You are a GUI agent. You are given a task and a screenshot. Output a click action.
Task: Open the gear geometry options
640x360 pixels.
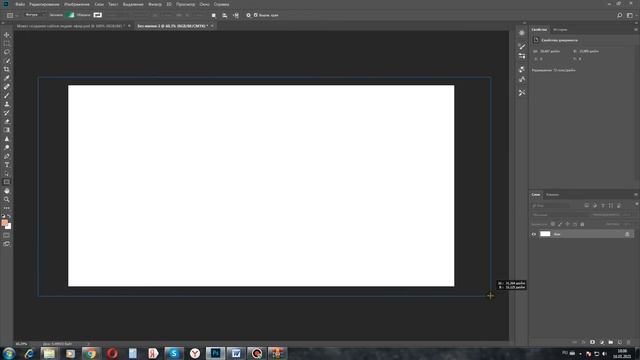(248, 15)
